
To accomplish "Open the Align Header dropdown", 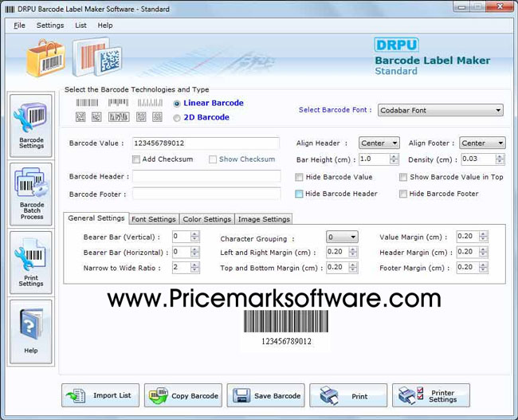I will (379, 143).
